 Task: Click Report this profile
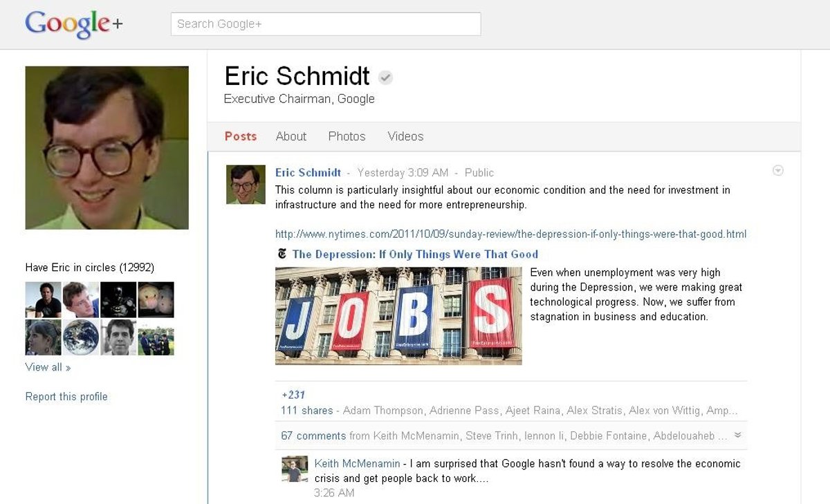pos(66,396)
